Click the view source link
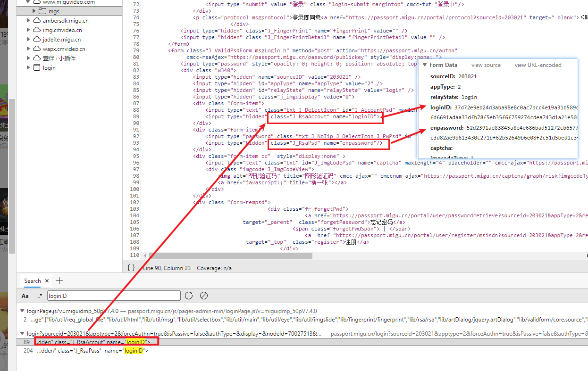This screenshot has width=588, height=371. click(x=486, y=65)
